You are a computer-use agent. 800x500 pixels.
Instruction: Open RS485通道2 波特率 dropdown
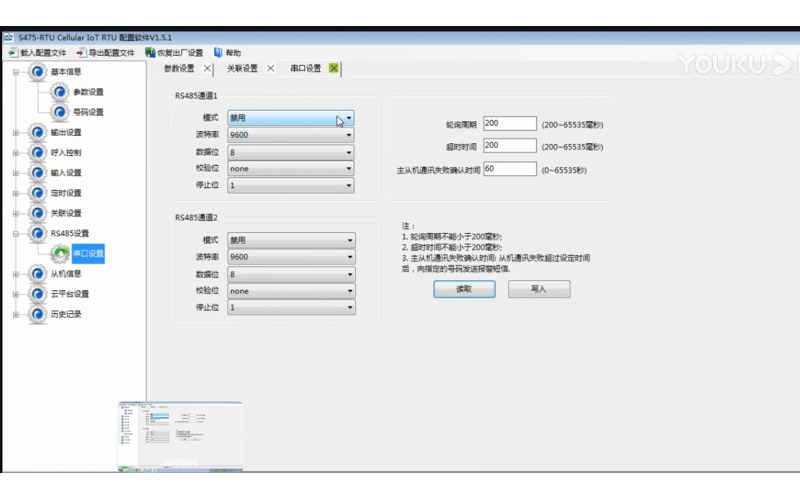291,257
